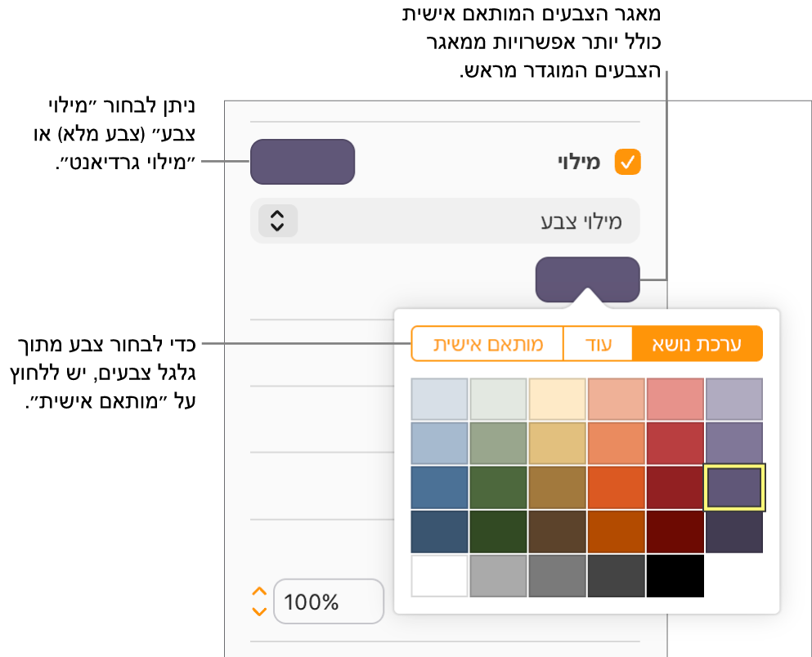Image resolution: width=812 pixels, height=657 pixels.
Task: Choose the light gray swatch in bottom row
Action: pyautogui.click(x=499, y=576)
